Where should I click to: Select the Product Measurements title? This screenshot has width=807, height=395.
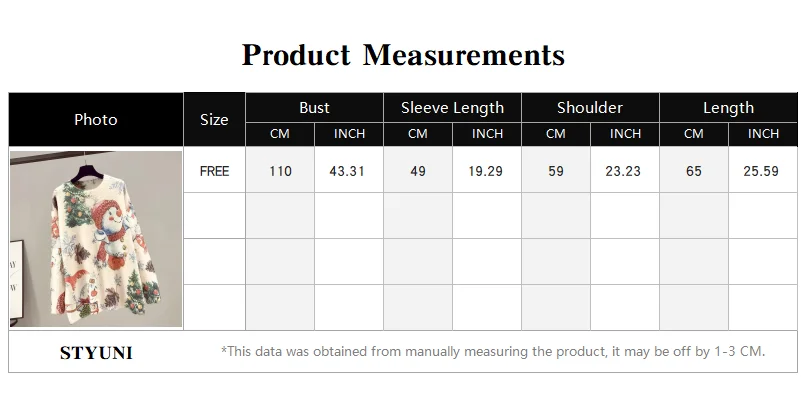(404, 55)
